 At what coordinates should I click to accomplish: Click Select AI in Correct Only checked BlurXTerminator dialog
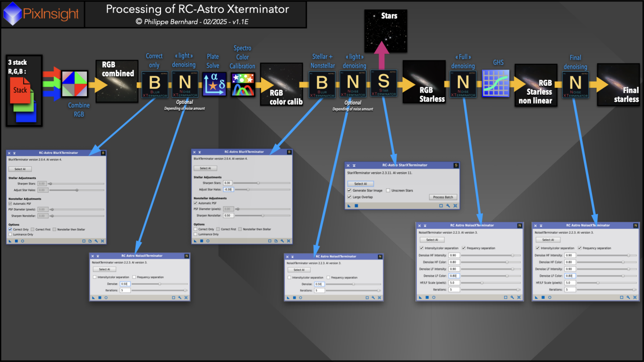click(x=20, y=169)
